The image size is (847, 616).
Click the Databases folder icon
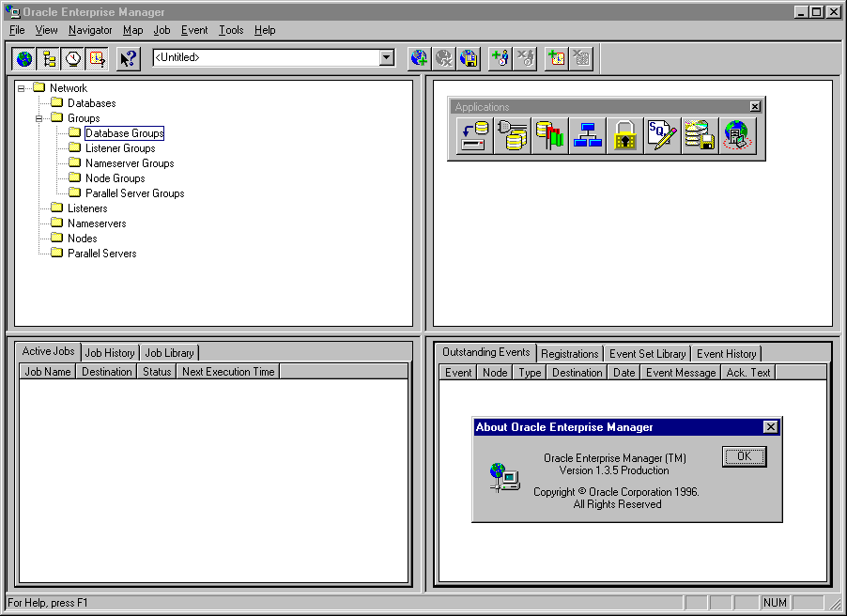click(x=56, y=102)
